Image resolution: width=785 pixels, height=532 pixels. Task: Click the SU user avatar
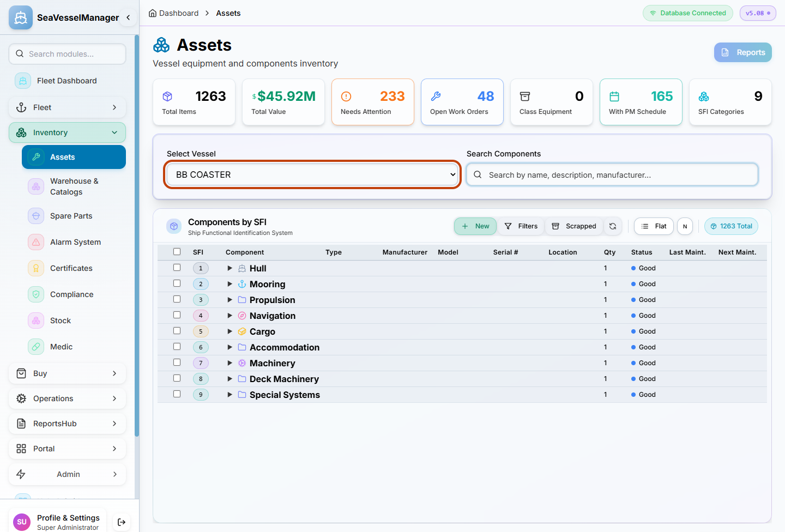click(22, 522)
